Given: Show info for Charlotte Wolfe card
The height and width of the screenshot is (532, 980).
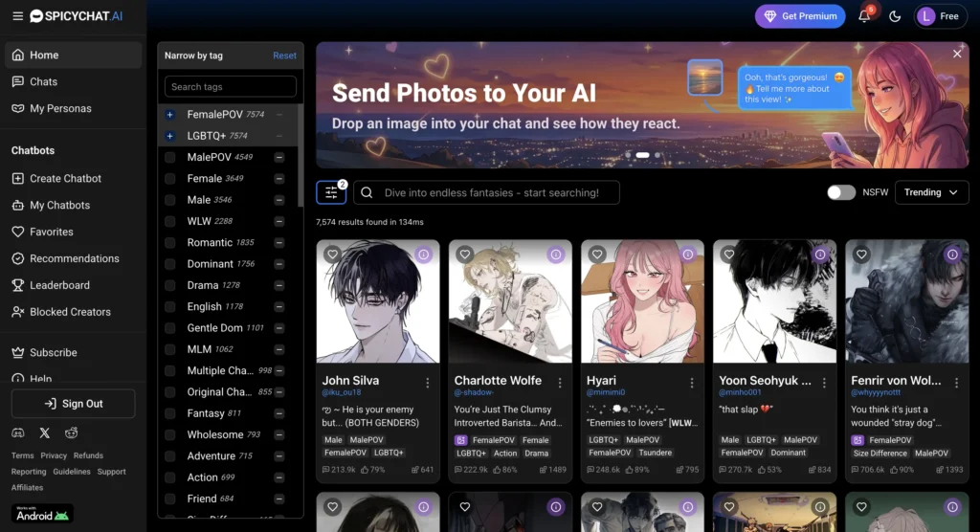Looking at the screenshot, I should [x=556, y=255].
